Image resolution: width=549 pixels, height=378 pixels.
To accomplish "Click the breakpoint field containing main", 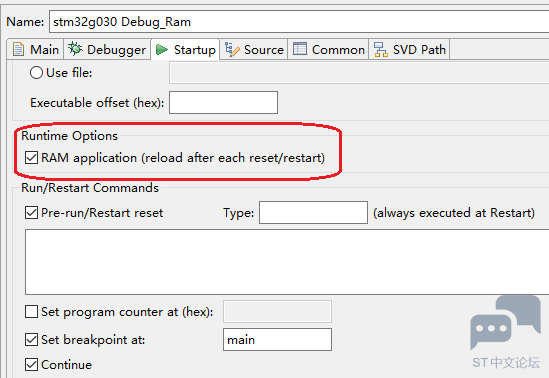I will point(277,340).
